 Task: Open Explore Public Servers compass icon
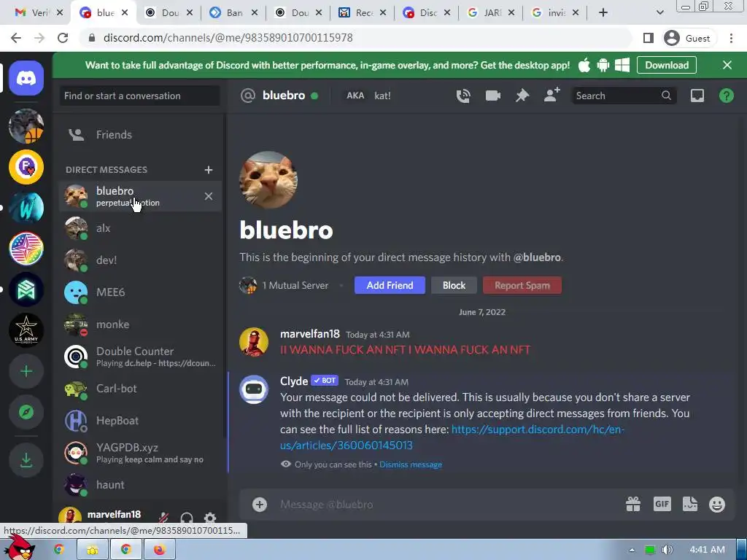point(26,412)
